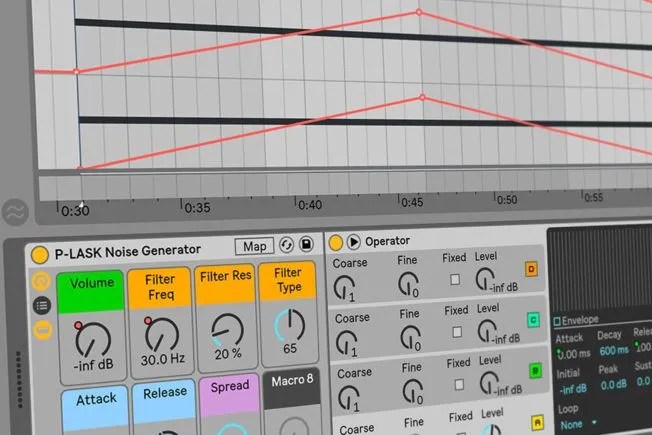Click Coarse knob on oscillator C row
This screenshot has width=652, height=435.
pyautogui.click(x=346, y=342)
